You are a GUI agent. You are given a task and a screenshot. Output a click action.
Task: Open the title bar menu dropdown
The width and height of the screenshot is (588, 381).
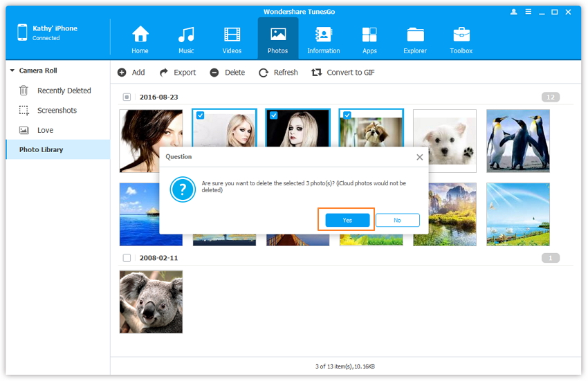pos(528,12)
